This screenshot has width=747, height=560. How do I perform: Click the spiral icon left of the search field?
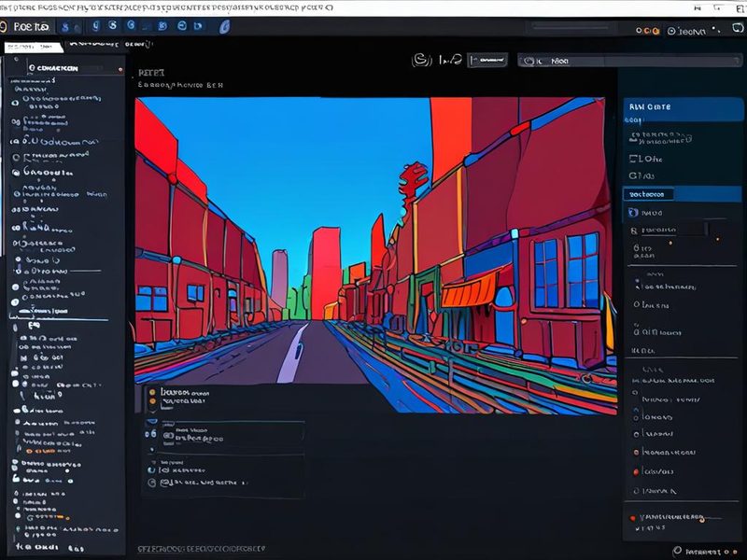tap(421, 60)
